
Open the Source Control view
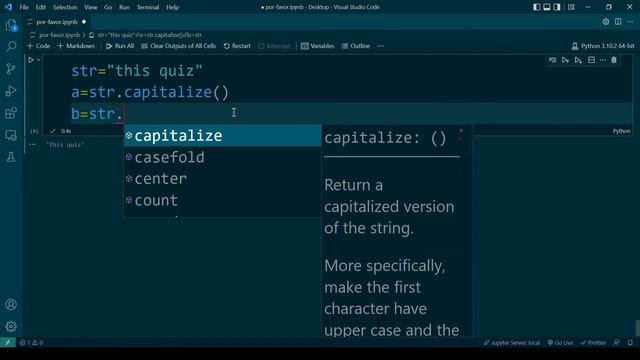tap(11, 69)
